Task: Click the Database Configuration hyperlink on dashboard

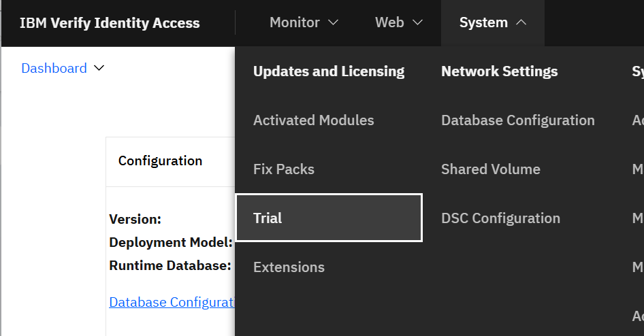Action: click(172, 303)
